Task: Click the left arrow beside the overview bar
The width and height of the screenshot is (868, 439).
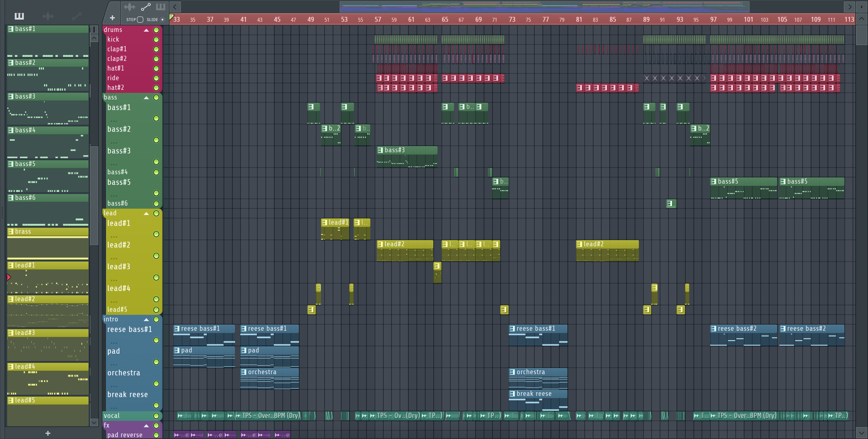Action: (x=175, y=7)
